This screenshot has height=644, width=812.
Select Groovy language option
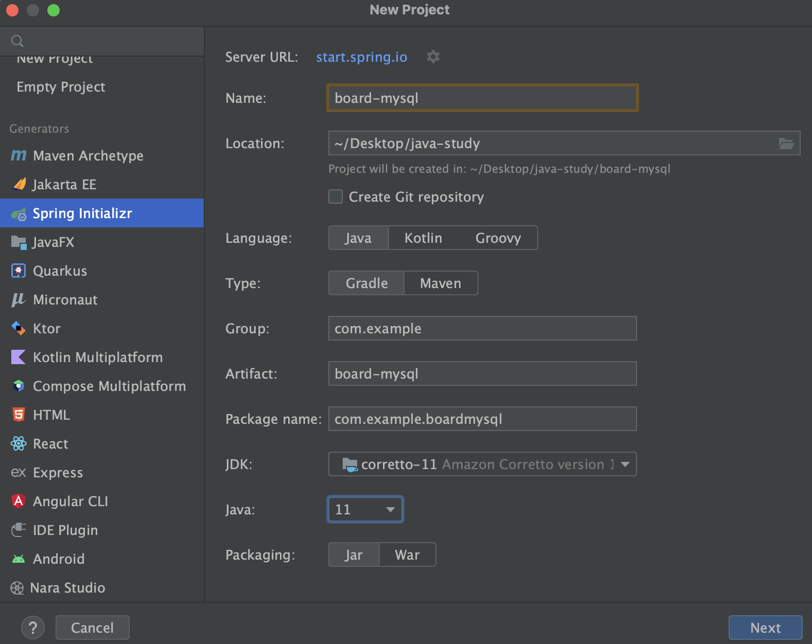click(498, 238)
